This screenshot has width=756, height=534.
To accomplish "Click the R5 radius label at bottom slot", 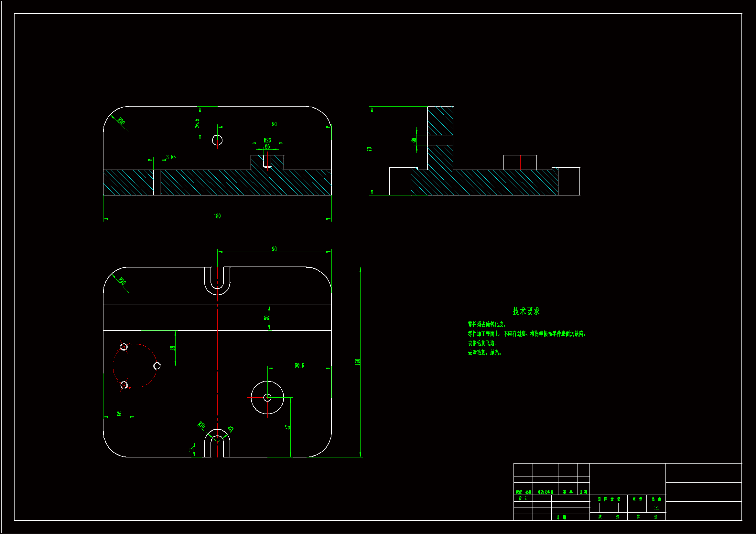I will coord(231,428).
